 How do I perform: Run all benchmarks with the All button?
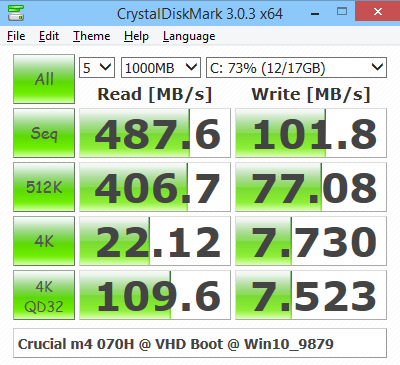(x=44, y=79)
